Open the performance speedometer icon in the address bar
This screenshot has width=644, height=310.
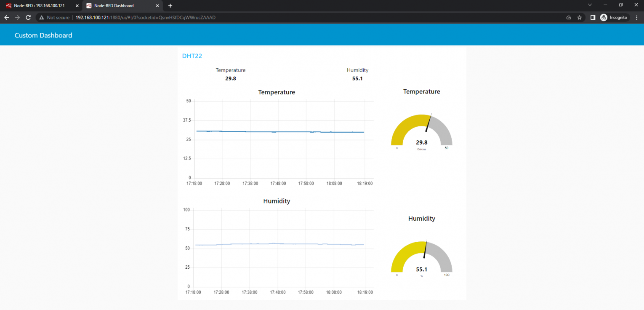pyautogui.click(x=569, y=17)
